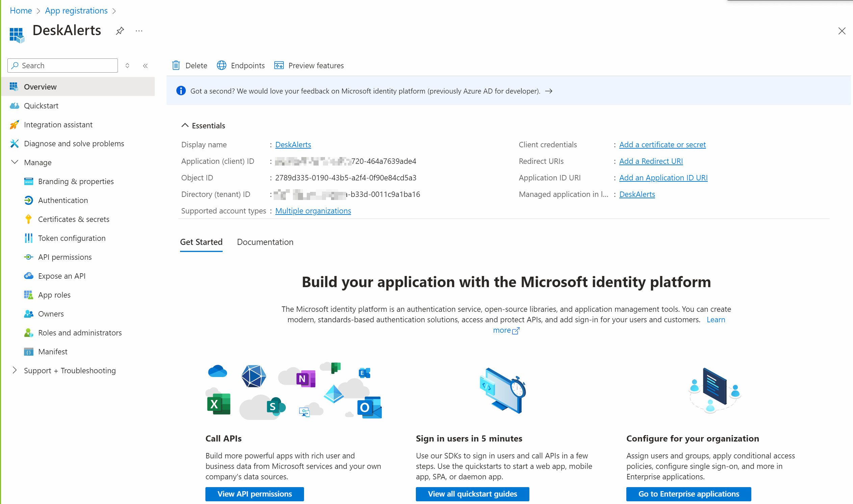Open the Authentication menu item
Image resolution: width=853 pixels, height=504 pixels.
(x=63, y=200)
